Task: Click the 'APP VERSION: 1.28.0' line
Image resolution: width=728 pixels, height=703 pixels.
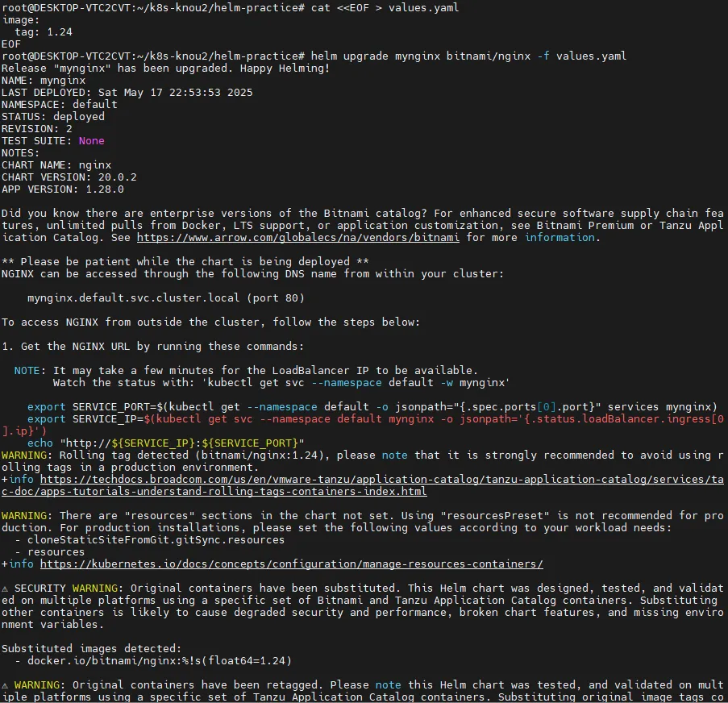Action: click(63, 189)
